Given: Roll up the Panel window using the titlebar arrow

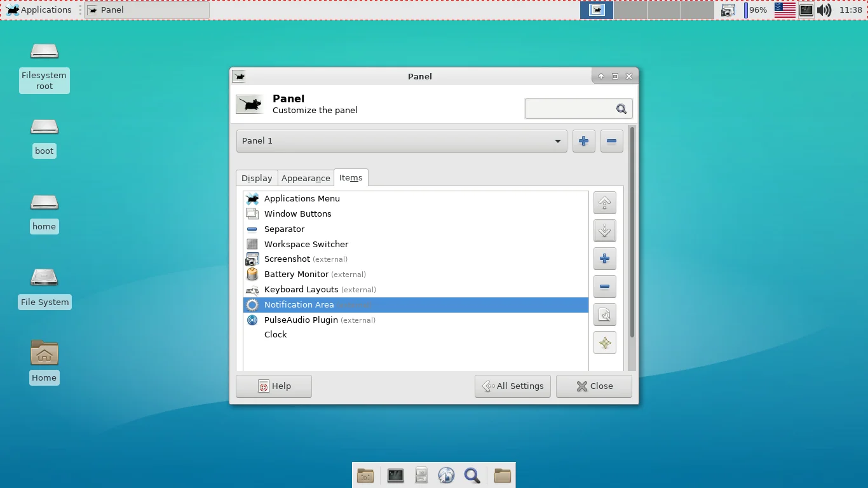Looking at the screenshot, I should (601, 76).
